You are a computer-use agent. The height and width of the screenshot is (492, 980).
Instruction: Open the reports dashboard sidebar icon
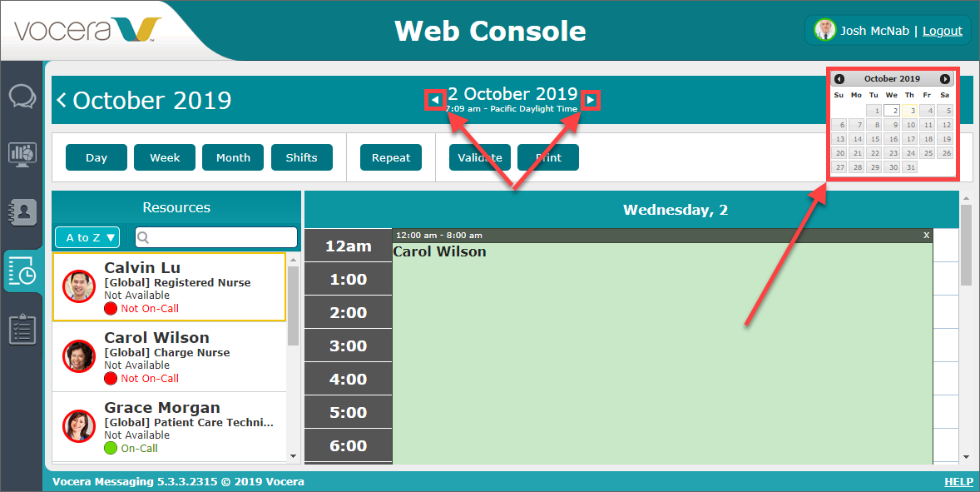(x=22, y=154)
